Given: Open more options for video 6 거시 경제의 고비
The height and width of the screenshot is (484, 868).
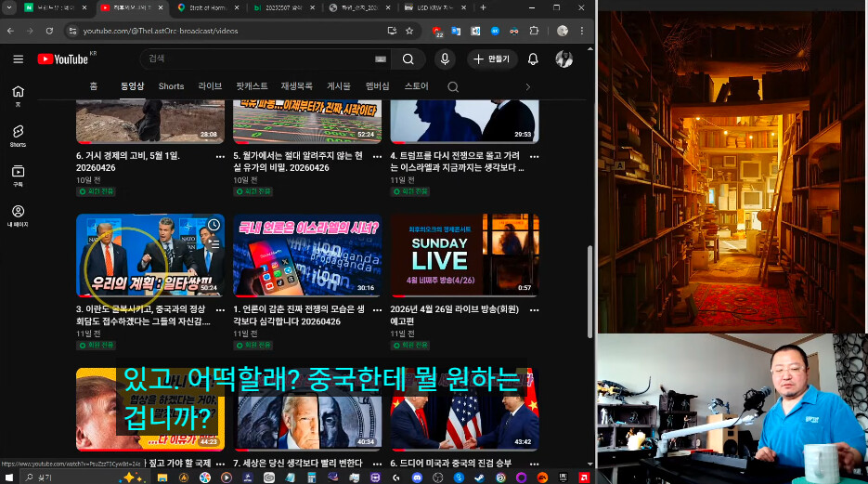Looking at the screenshot, I should pyautogui.click(x=220, y=157).
